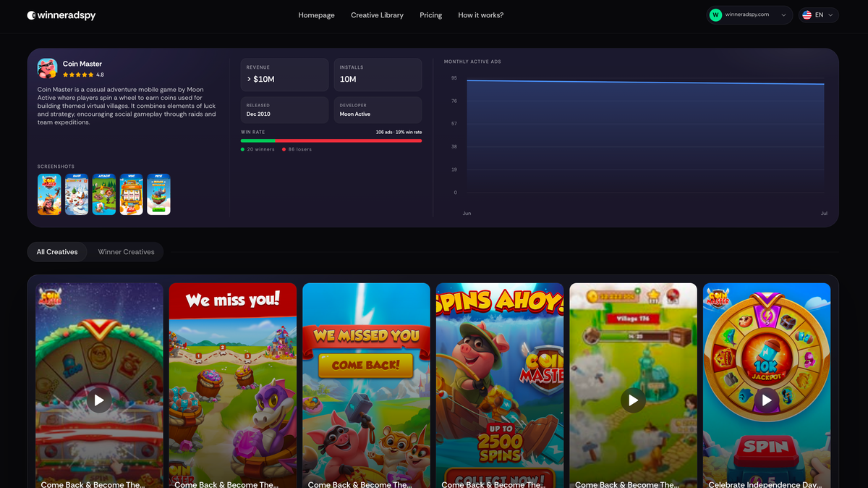Open the second snowy screenshot thumbnail
This screenshot has width=868, height=488.
(x=77, y=194)
